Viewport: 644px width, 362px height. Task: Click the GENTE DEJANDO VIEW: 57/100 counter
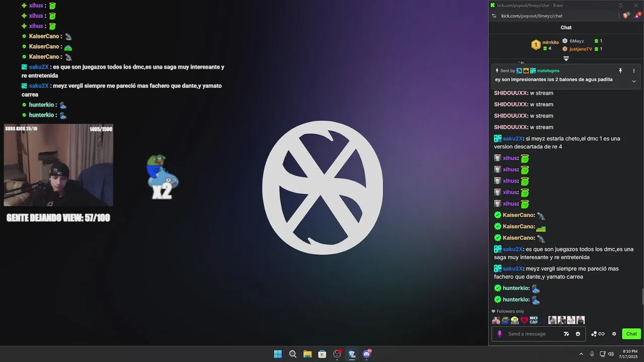[x=58, y=218]
